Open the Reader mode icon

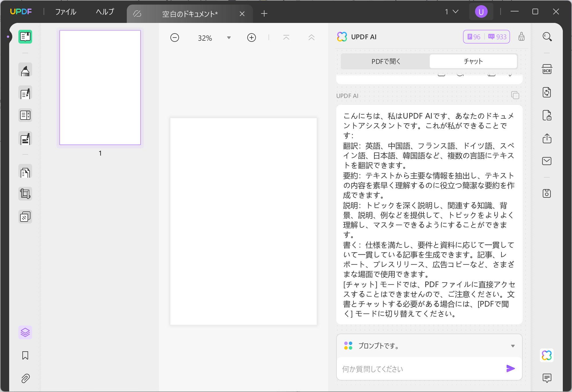[x=25, y=37]
